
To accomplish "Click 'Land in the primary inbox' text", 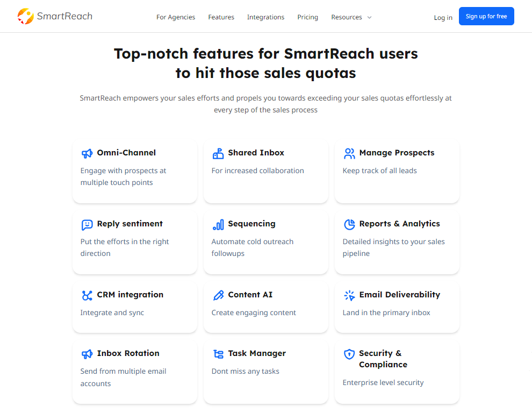I will pos(386,313).
